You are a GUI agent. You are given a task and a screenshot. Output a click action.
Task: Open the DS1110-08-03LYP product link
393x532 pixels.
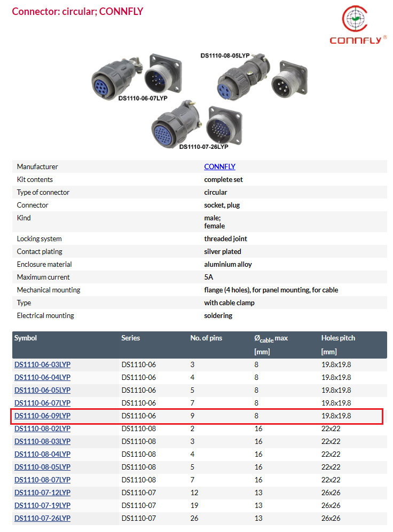tap(42, 441)
